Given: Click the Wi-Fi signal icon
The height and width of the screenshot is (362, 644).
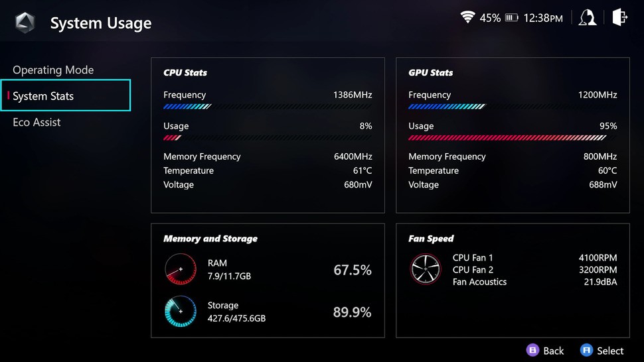Looking at the screenshot, I should click(468, 18).
